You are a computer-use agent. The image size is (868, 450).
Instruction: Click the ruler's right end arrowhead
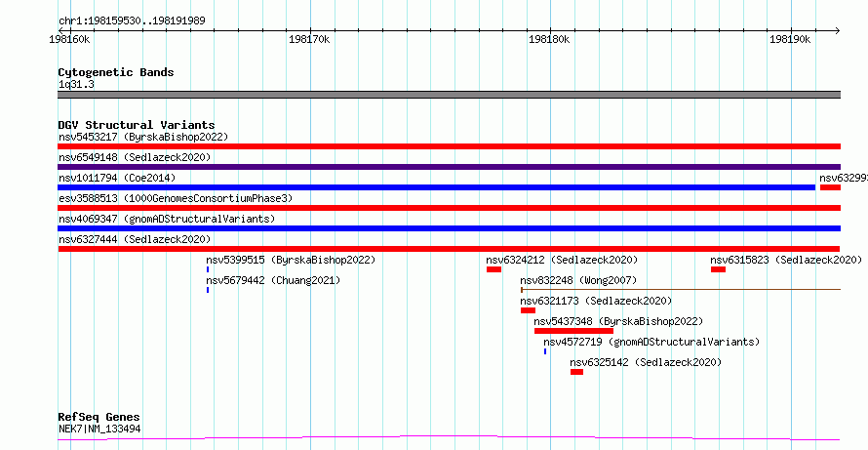(837, 31)
